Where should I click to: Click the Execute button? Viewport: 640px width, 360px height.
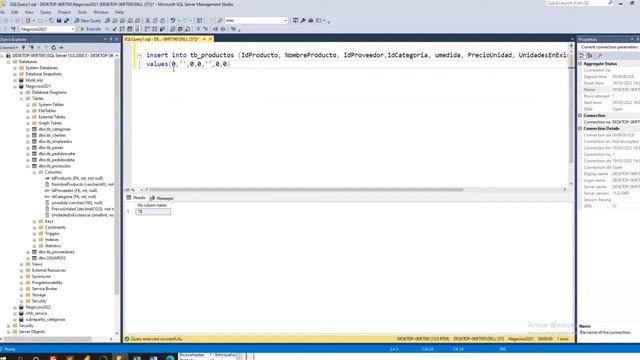click(91, 29)
